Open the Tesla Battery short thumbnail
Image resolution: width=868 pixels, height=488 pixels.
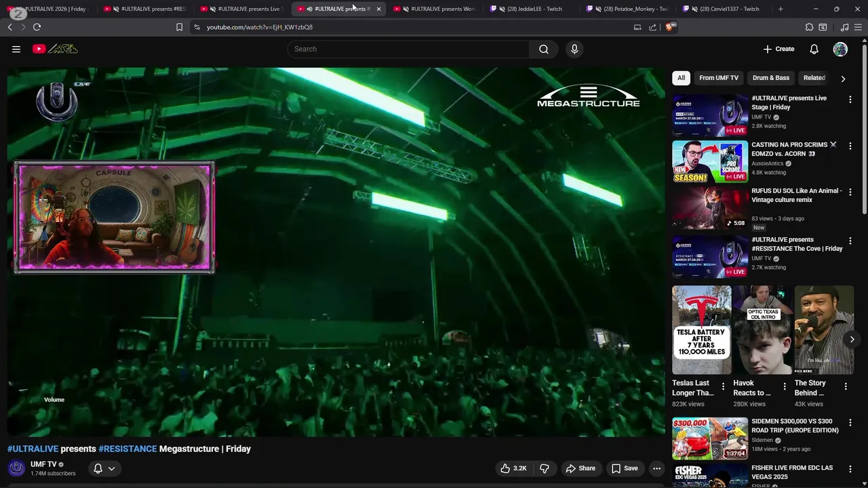point(702,330)
